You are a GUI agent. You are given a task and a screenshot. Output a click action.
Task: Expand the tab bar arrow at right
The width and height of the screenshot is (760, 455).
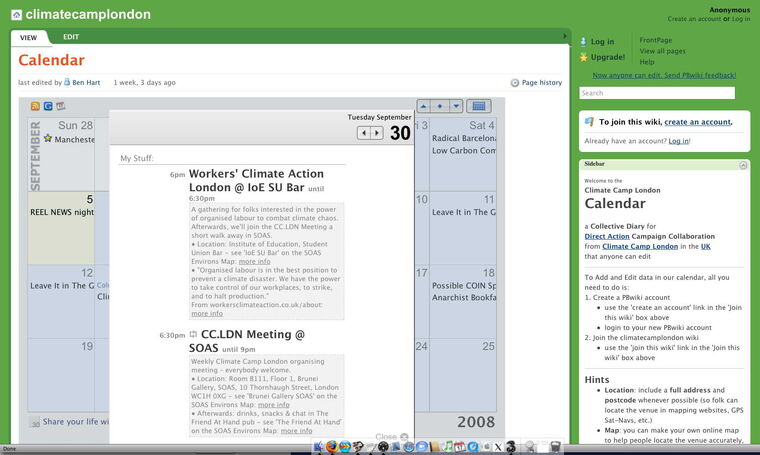pos(564,36)
